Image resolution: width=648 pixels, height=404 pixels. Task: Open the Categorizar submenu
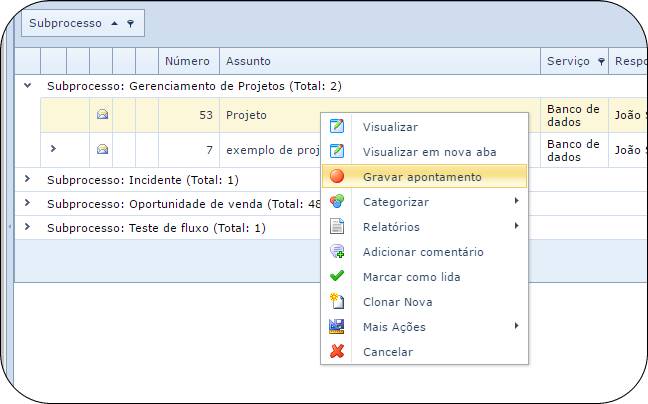point(424,202)
